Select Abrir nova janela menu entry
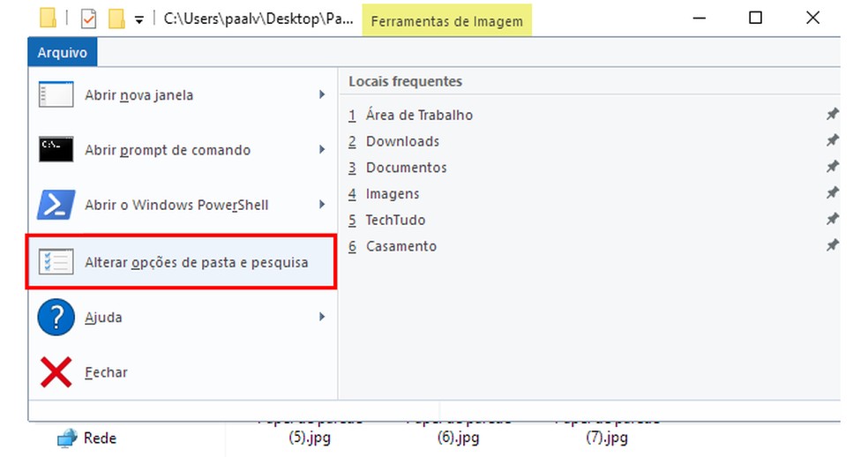Screen dimensions: 868x457 (x=183, y=94)
